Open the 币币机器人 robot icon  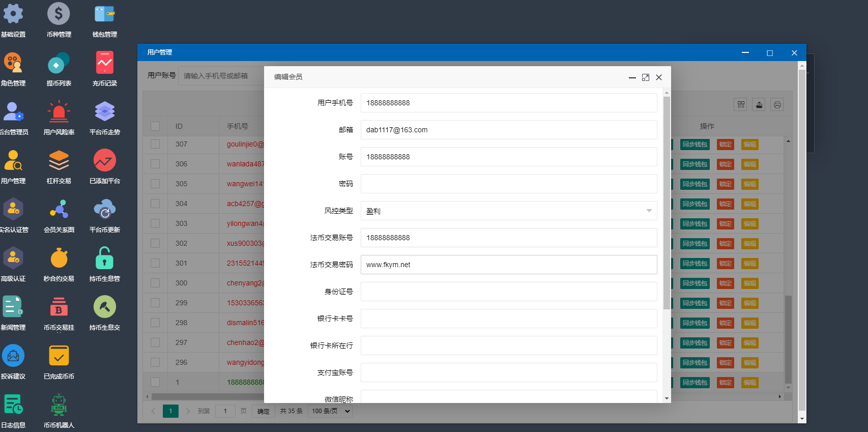pyautogui.click(x=59, y=406)
